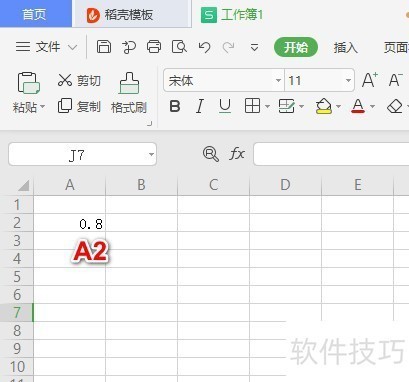Open clipboard group dialog launcher
This screenshot has width=409, height=382.
tap(150, 124)
